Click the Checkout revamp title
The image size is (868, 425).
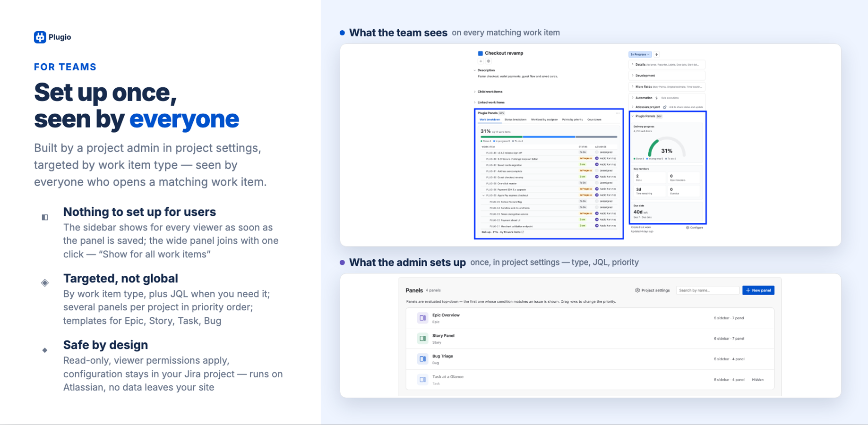(504, 53)
